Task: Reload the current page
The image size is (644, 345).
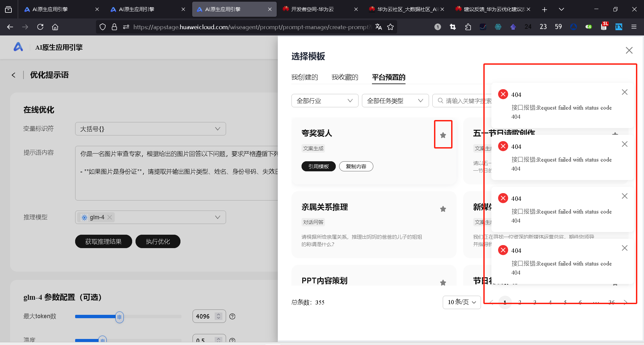Action: (40, 27)
